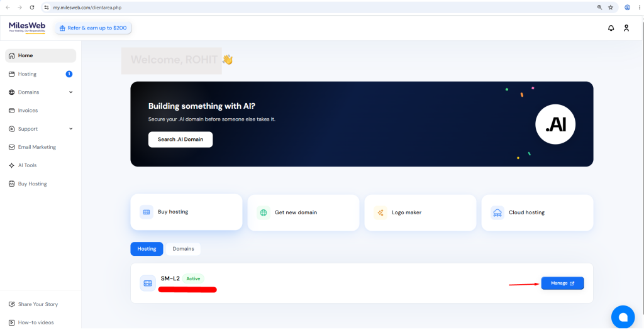This screenshot has height=335, width=644.
Task: Click the browser reload icon
Action: 32,8
